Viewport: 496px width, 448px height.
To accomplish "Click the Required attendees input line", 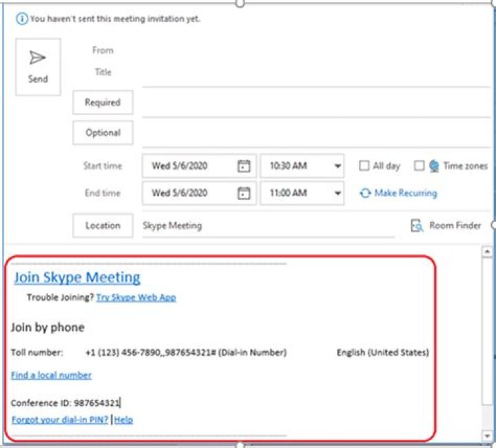I will 316,104.
